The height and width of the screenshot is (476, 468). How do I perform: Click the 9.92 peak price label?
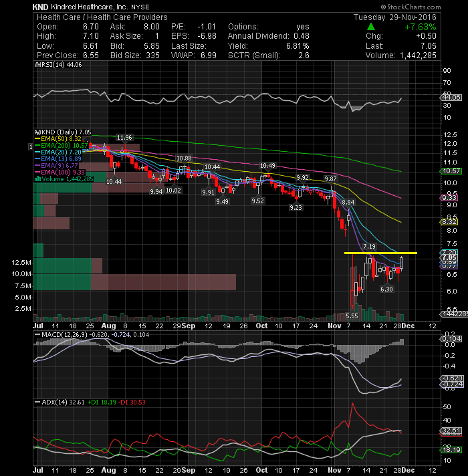click(302, 178)
